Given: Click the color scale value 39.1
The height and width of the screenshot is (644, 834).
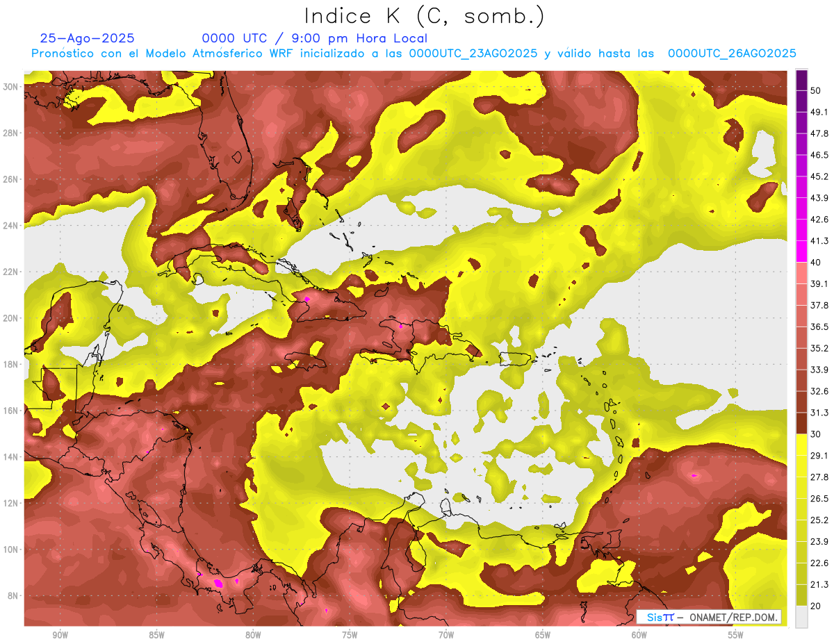Looking at the screenshot, I should (819, 283).
